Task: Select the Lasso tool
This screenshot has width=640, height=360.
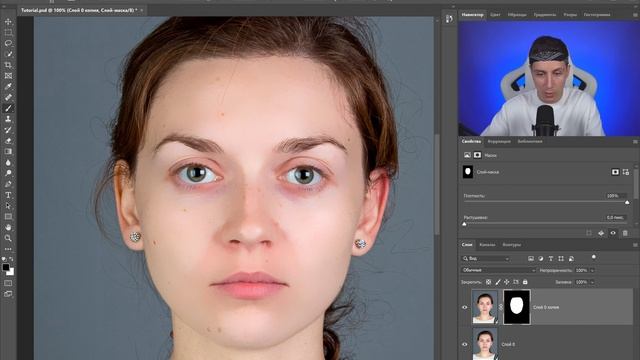Action: click(x=8, y=43)
